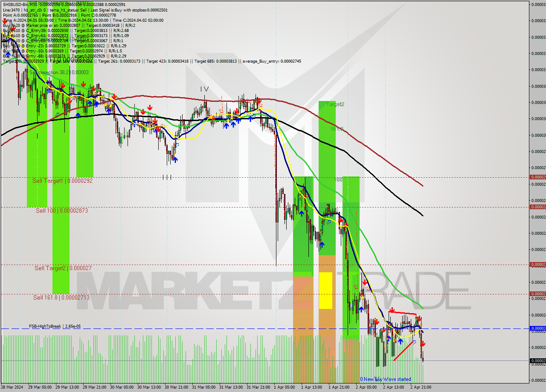
Task: Click the 'FSB-HighToBreak | 2.65e-05' label
Action: point(55,326)
